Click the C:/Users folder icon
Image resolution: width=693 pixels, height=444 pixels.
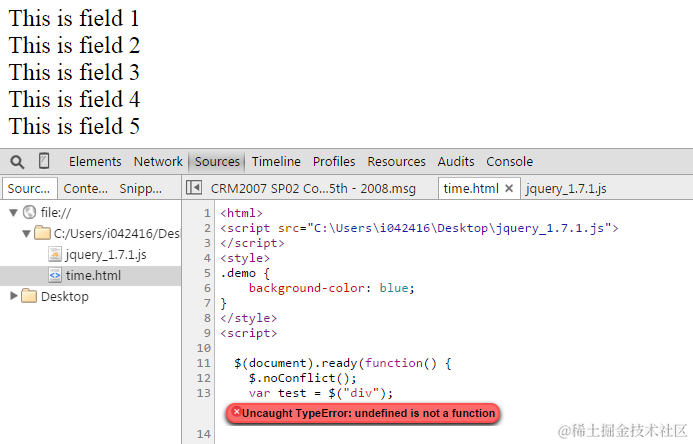click(42, 233)
